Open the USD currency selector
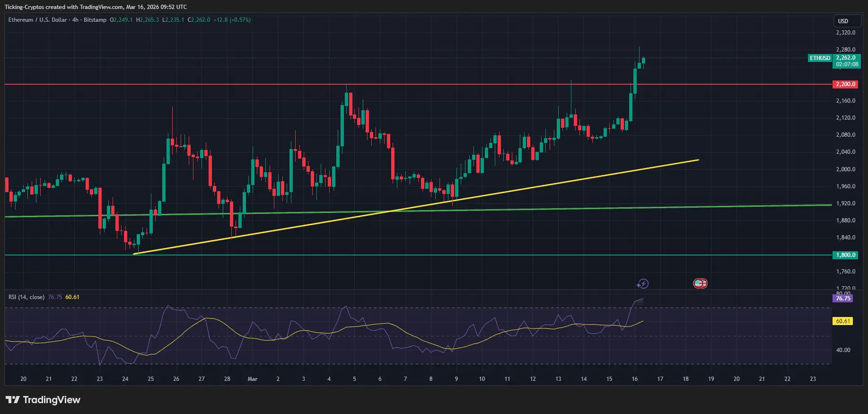Viewport: 868px width, 414px height. pyautogui.click(x=847, y=21)
